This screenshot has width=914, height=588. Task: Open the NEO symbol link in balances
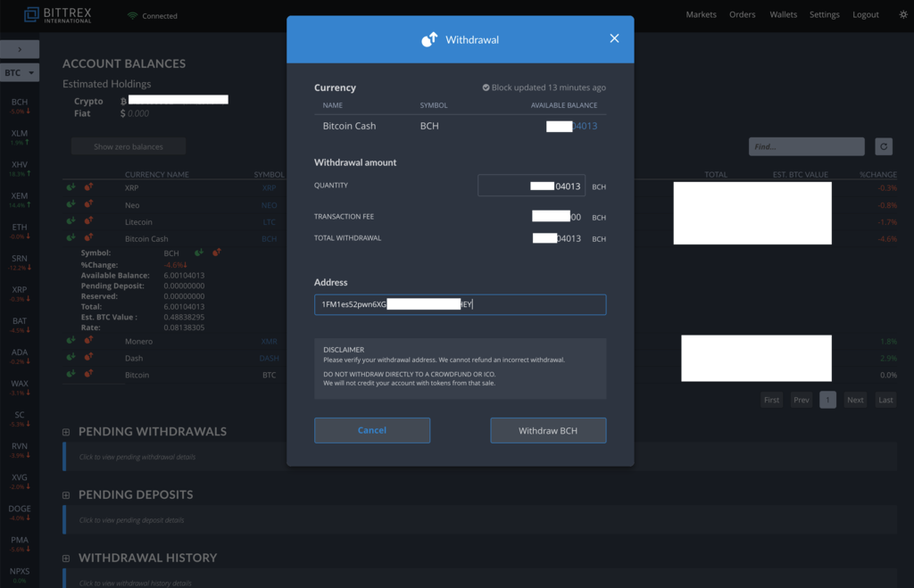(269, 205)
